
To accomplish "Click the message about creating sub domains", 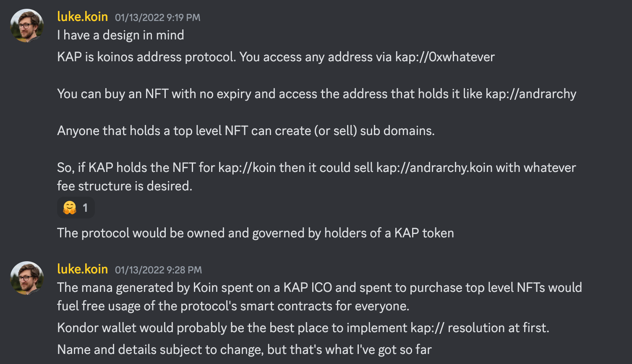I will [245, 131].
